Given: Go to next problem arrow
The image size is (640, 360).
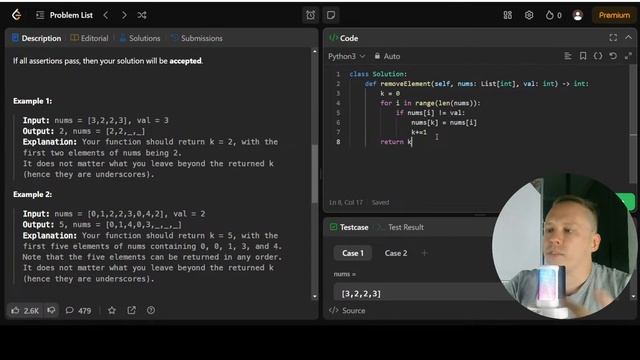Looking at the screenshot, I should (x=124, y=15).
